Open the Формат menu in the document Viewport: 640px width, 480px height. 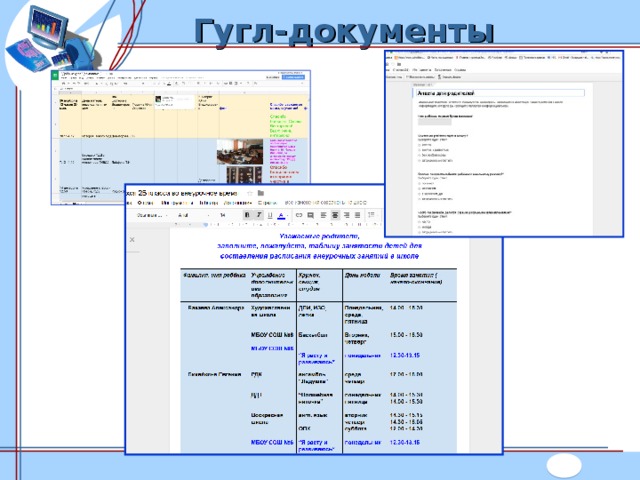click(145, 203)
